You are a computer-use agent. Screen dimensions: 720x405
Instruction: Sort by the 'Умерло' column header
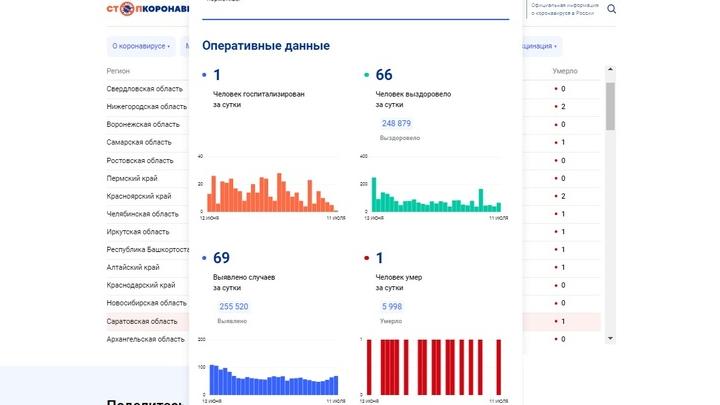click(x=565, y=71)
